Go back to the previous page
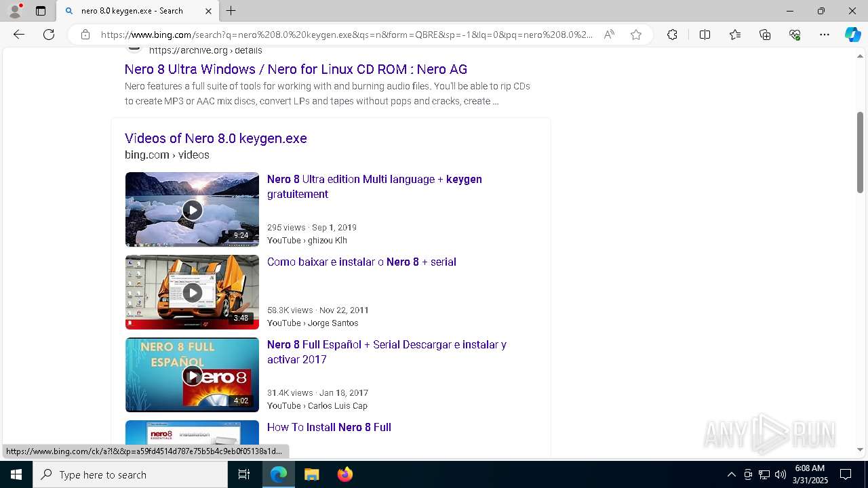The image size is (868, 488). tap(19, 35)
